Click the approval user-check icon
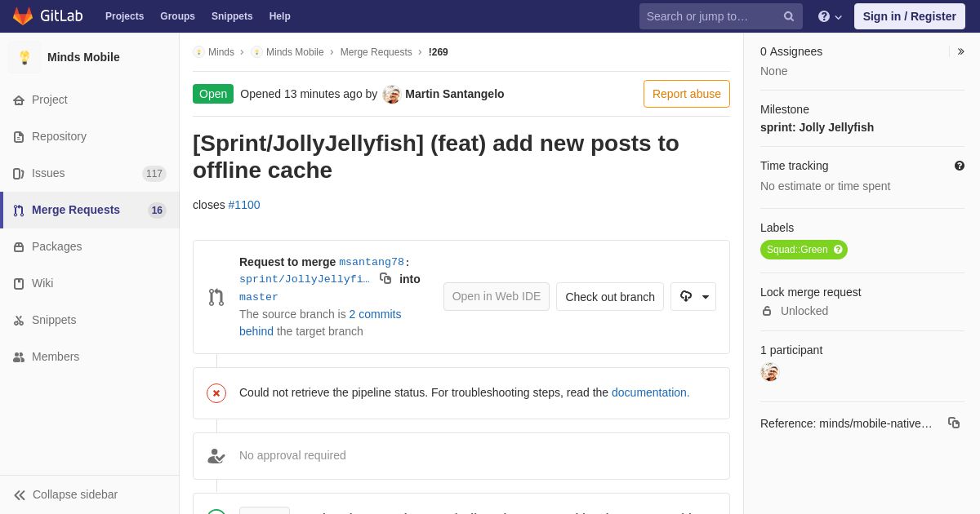Image resolution: width=980 pixels, height=514 pixels. point(216,456)
